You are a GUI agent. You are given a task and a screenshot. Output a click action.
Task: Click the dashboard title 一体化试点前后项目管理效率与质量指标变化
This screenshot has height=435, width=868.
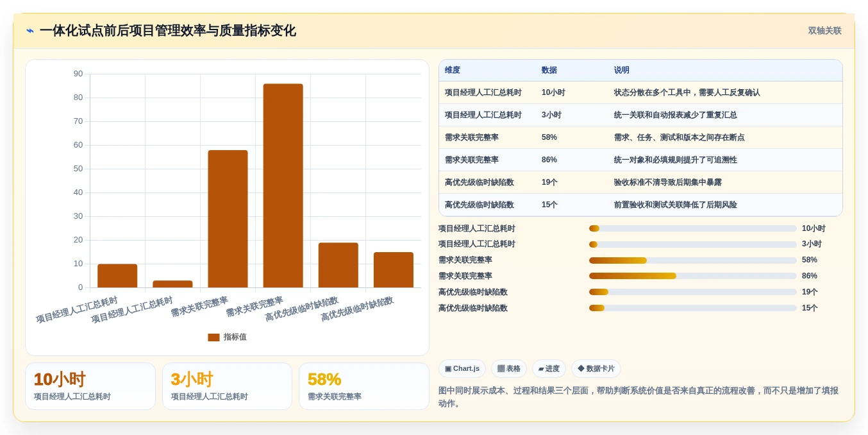tap(168, 31)
